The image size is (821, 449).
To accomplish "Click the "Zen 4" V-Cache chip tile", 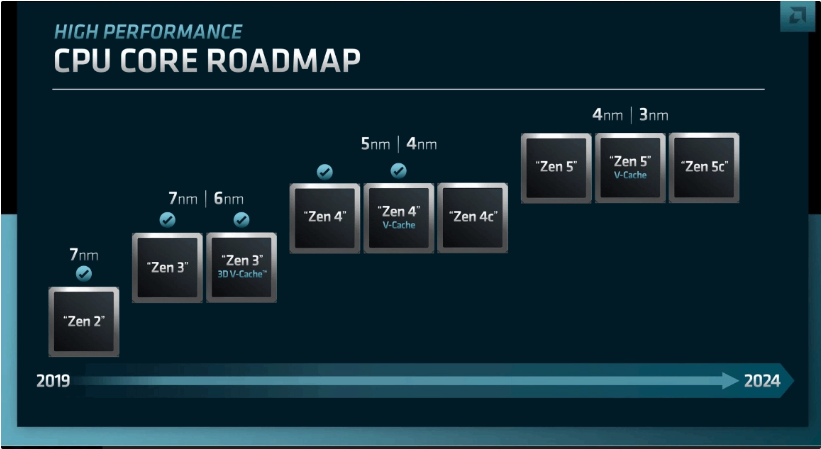I will (399, 218).
